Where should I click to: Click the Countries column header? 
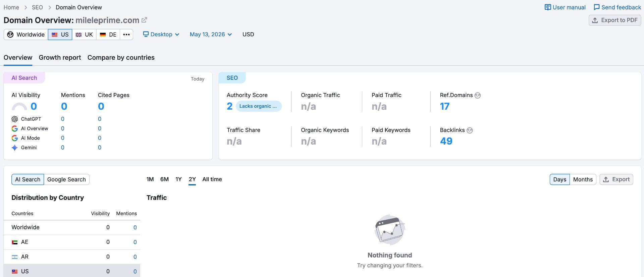point(22,214)
